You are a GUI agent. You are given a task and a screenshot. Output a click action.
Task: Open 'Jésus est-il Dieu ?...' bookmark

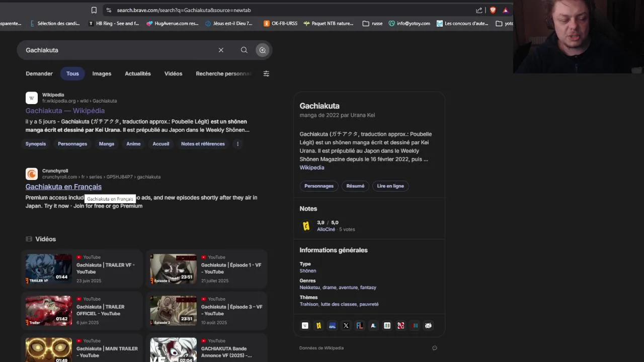229,23
